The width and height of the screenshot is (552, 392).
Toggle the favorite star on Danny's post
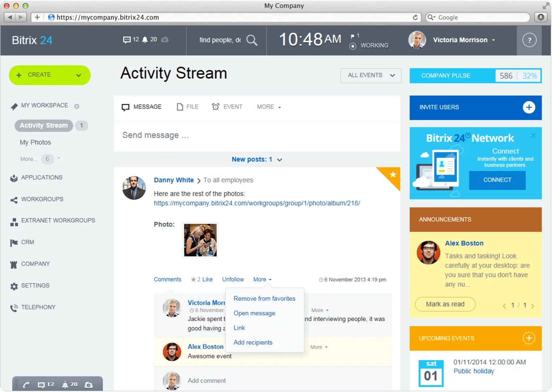point(392,175)
